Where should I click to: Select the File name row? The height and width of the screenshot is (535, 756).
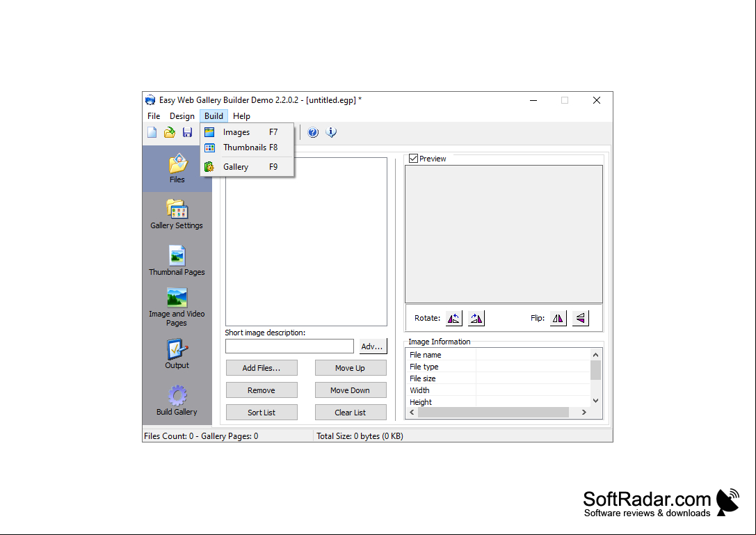[498, 355]
